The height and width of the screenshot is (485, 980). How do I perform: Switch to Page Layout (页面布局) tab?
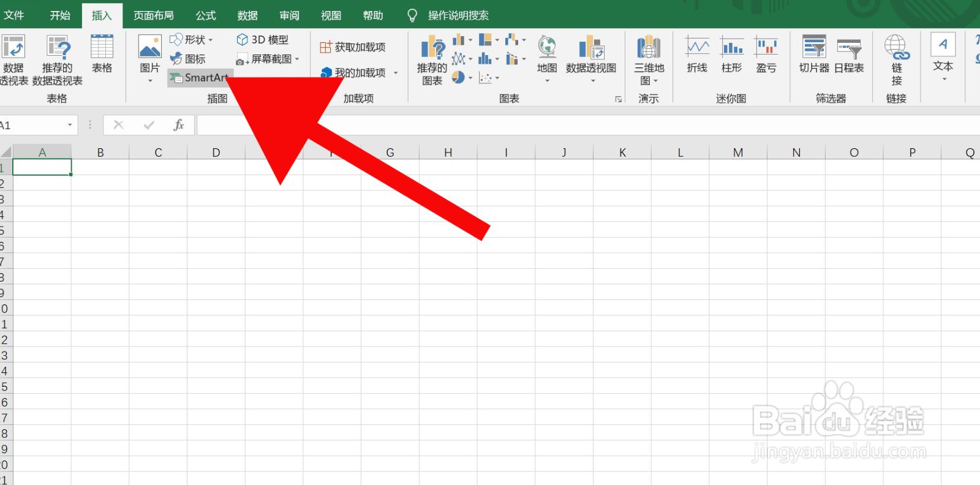pyautogui.click(x=154, y=15)
